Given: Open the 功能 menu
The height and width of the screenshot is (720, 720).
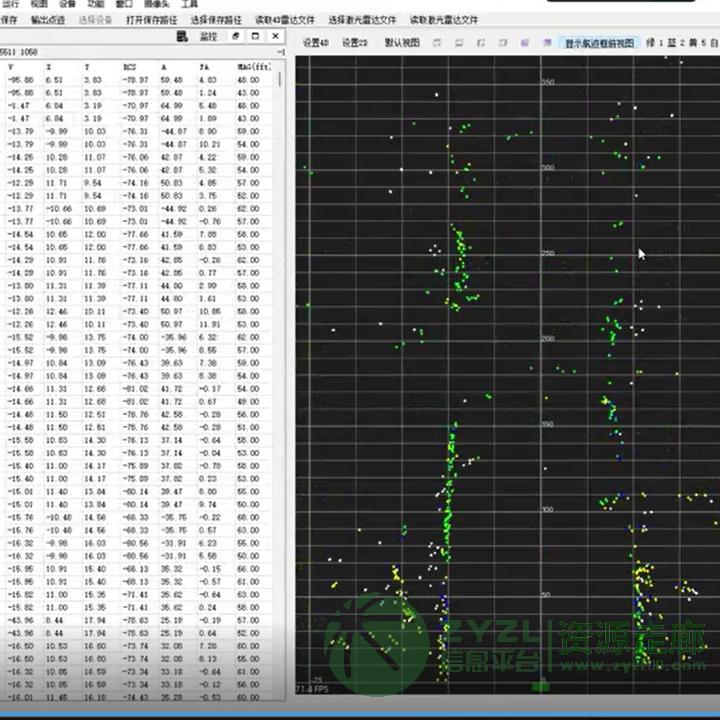Looking at the screenshot, I should click(95, 4).
